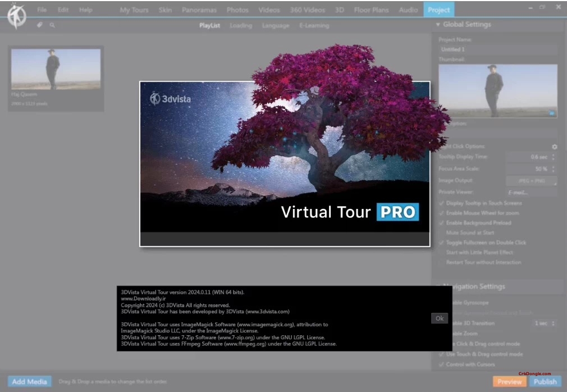This screenshot has height=392, width=567.
Task: Uncheck Control with Cursors
Action: 442,363
